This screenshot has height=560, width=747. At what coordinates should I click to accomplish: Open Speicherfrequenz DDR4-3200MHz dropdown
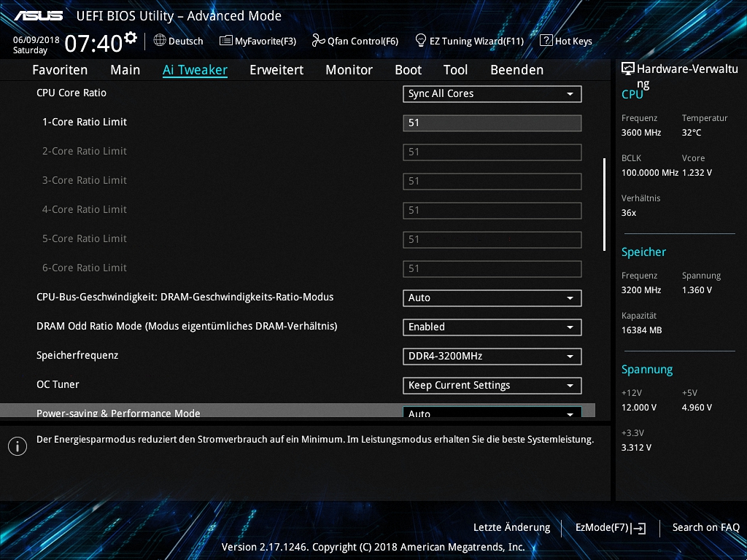click(x=492, y=356)
